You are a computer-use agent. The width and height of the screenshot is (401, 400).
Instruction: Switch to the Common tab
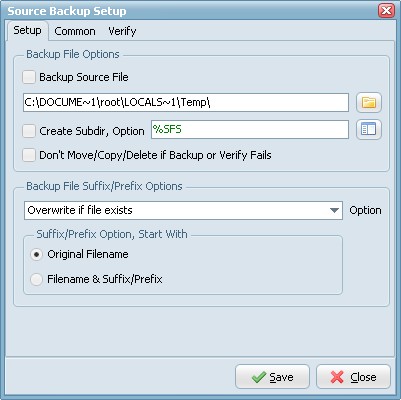[75, 31]
